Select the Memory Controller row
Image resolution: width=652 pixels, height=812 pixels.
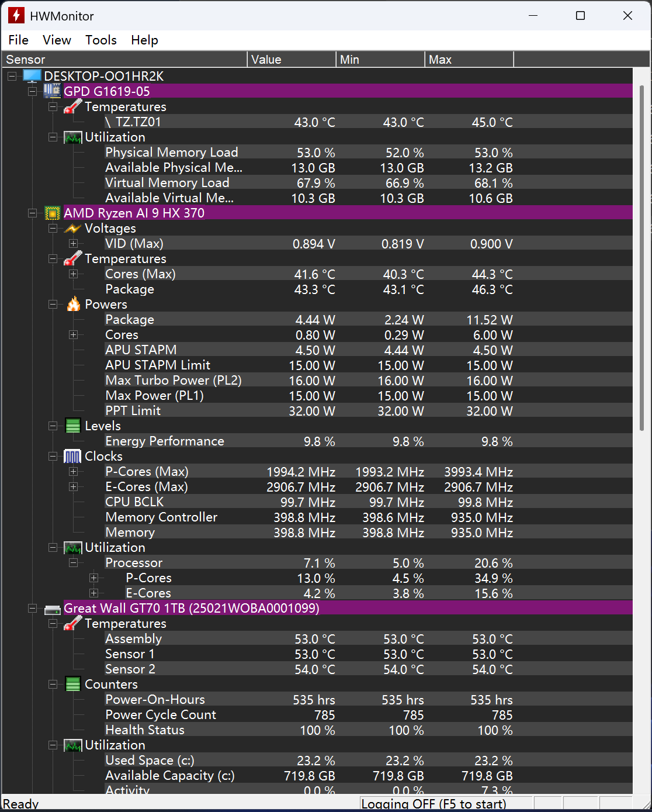(x=368, y=517)
